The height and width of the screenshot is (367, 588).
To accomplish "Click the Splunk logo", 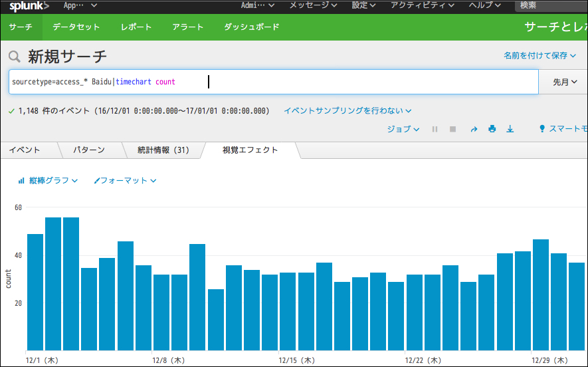I will click(x=29, y=6).
